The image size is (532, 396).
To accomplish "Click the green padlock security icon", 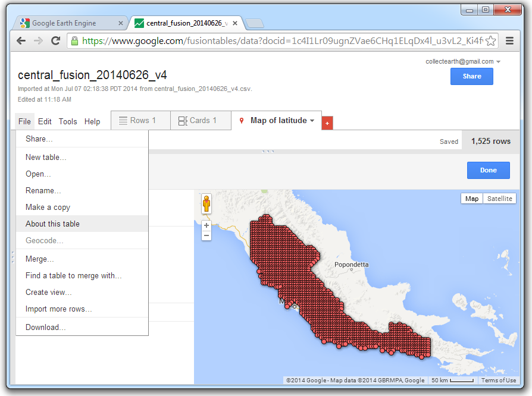I will 74,41.
